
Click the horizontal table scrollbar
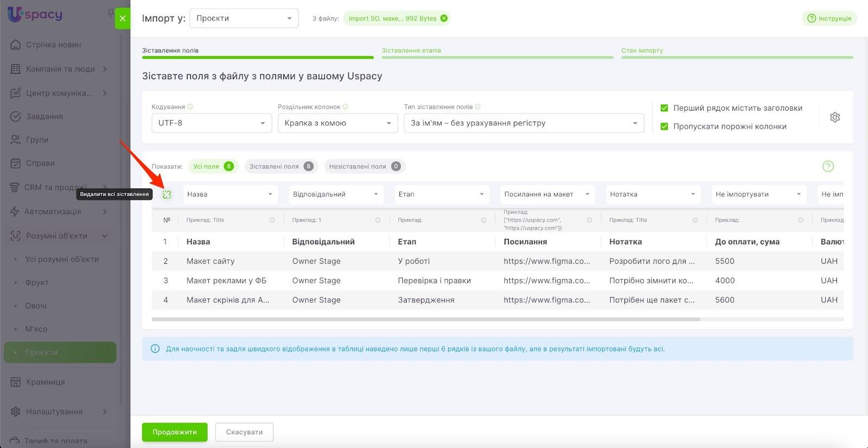click(426, 319)
